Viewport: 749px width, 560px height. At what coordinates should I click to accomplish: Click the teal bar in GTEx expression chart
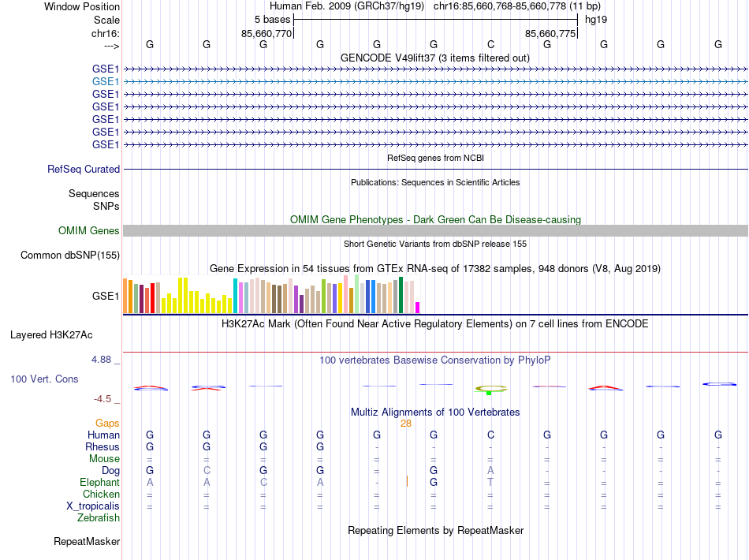pyautogui.click(x=235, y=296)
